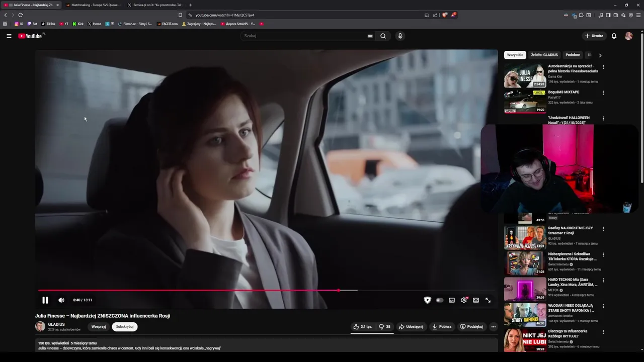Bookmark this page icon

point(180,15)
